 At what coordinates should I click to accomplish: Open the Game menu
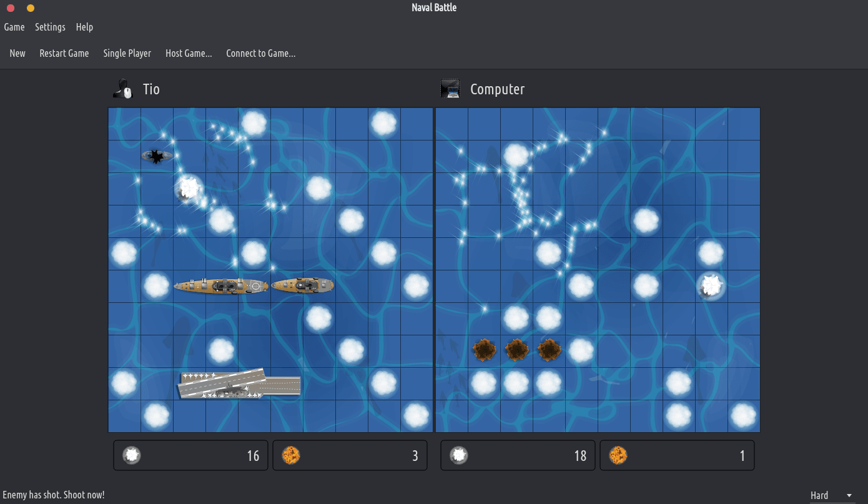point(14,27)
